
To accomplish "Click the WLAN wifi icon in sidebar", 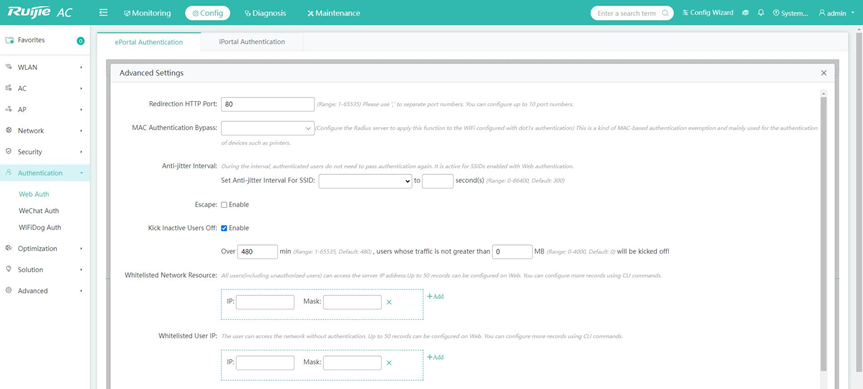I will (8, 67).
